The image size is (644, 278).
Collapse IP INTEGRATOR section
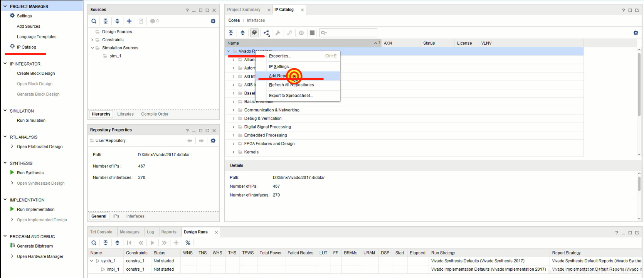point(5,64)
